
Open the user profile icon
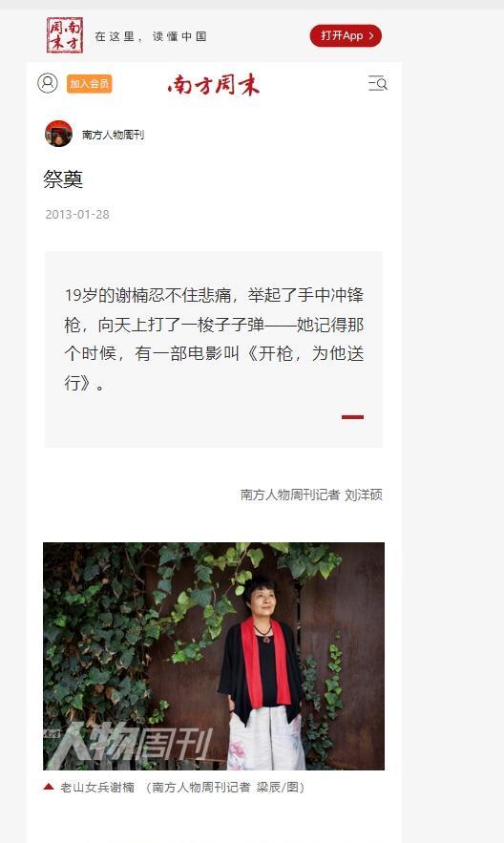tap(48, 83)
